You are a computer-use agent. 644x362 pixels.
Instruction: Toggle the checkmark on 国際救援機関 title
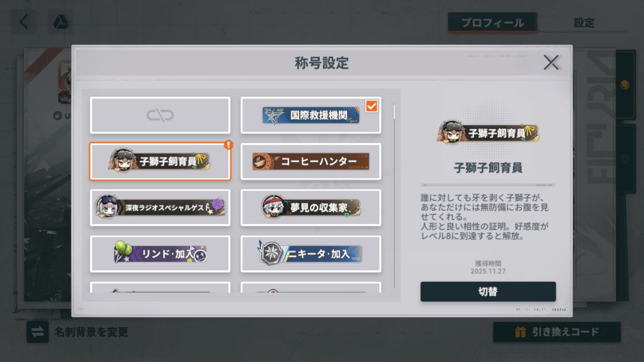click(x=372, y=106)
